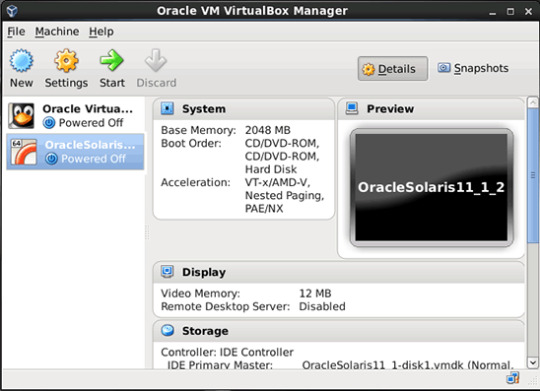The height and width of the screenshot is (391, 540).
Task: Collapse the System section header
Action: click(244, 109)
